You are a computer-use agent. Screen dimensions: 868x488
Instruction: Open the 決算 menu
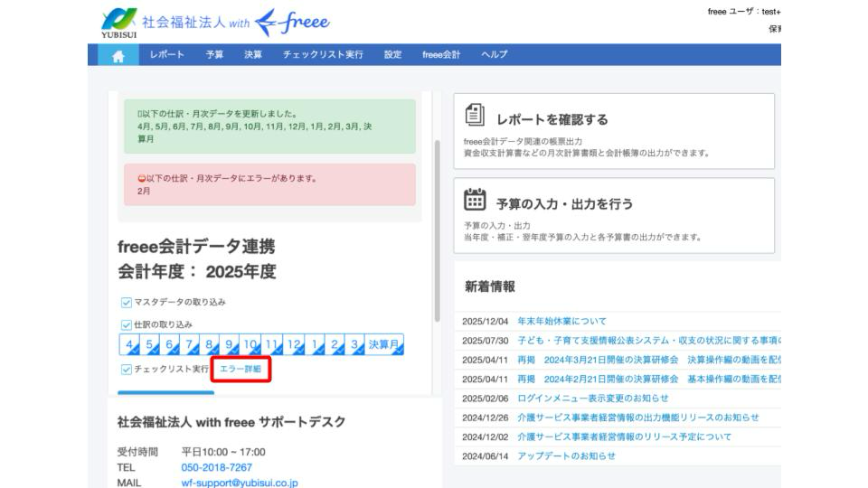pos(253,55)
